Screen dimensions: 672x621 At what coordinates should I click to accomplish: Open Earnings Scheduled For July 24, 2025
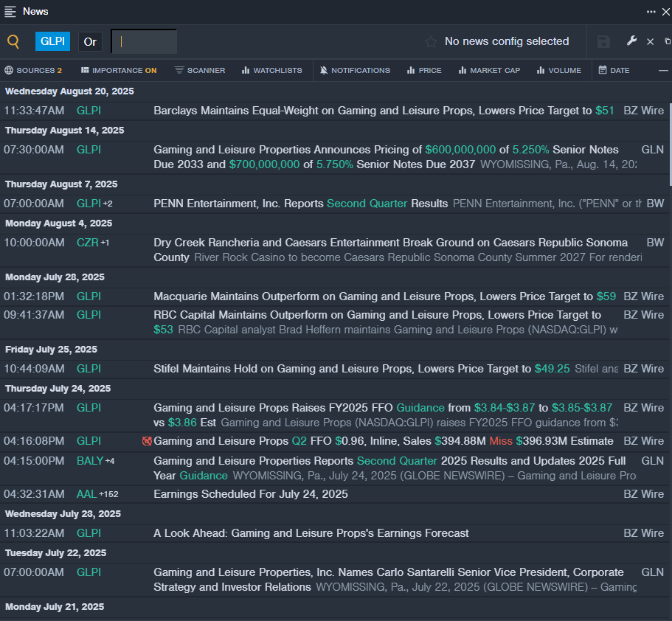251,494
